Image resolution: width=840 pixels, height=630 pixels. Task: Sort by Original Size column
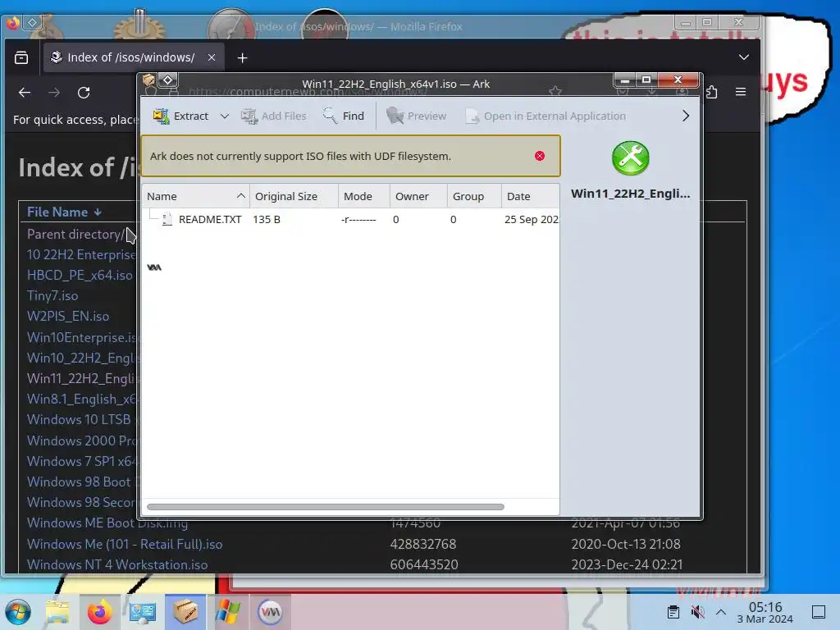coord(294,196)
